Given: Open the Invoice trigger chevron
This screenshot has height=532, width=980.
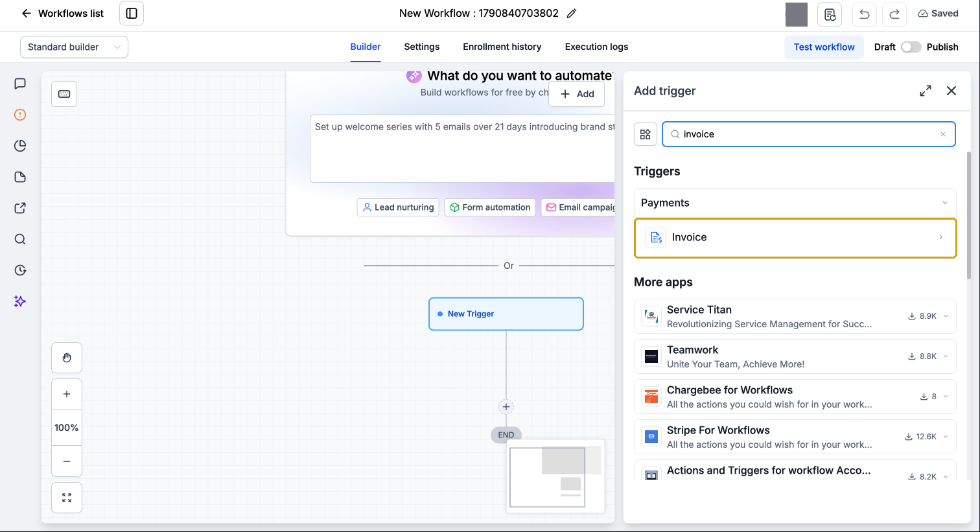Looking at the screenshot, I should pos(941,237).
